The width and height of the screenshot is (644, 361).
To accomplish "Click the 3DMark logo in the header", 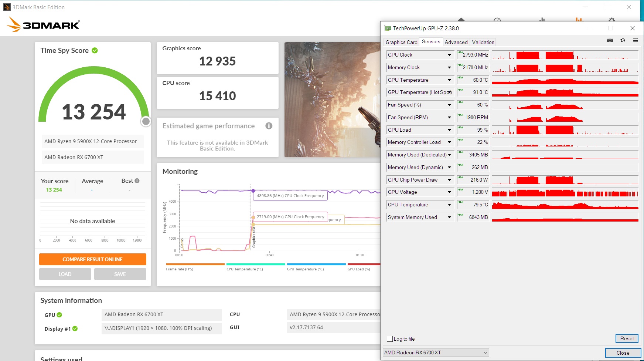I will 43,24.
